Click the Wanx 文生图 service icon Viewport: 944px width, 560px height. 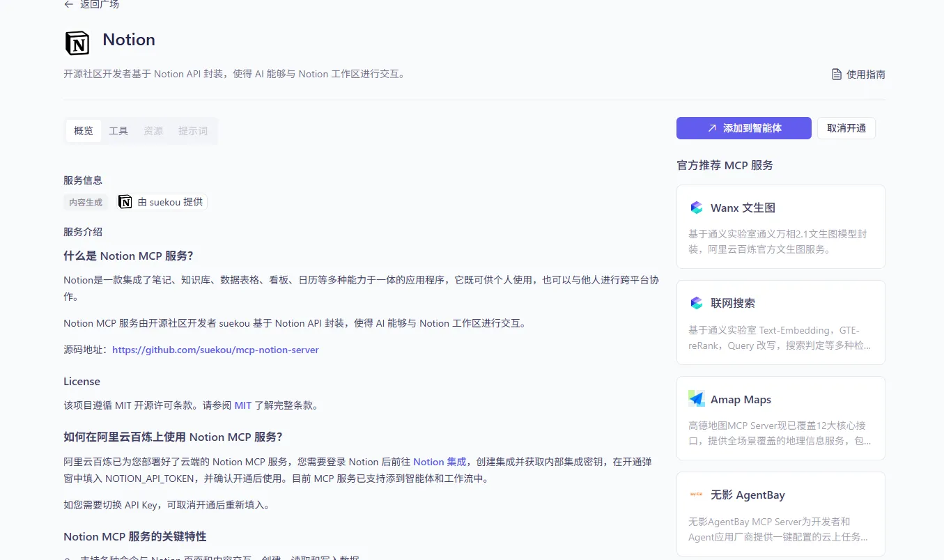[x=697, y=208]
